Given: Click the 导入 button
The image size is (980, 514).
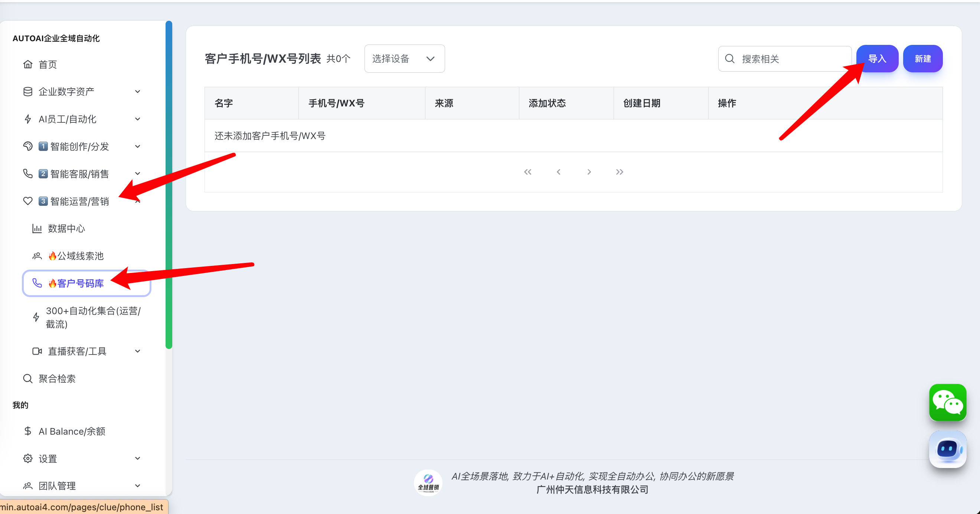Looking at the screenshot, I should click(x=877, y=59).
